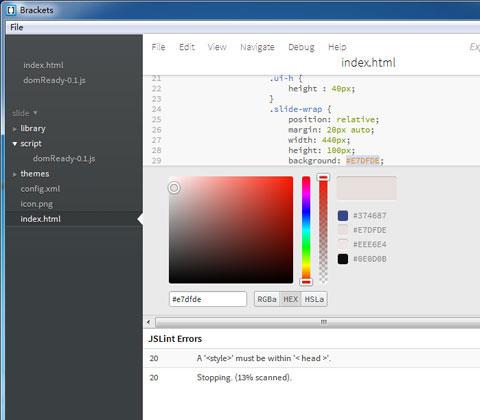Open the Navigate menu

257,47
